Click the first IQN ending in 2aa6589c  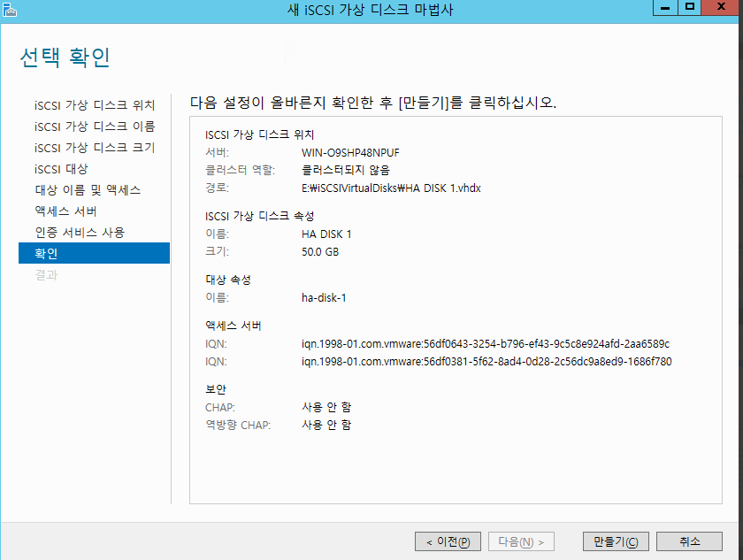(x=485, y=343)
